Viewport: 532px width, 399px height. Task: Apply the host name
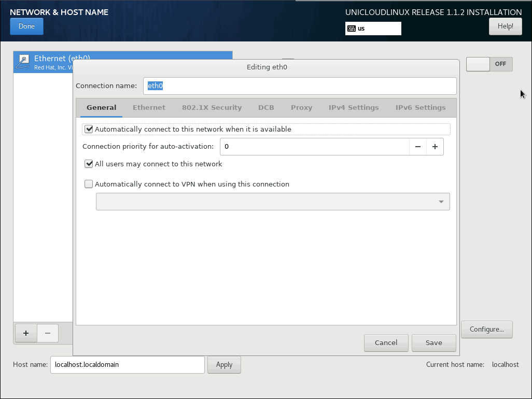click(225, 365)
